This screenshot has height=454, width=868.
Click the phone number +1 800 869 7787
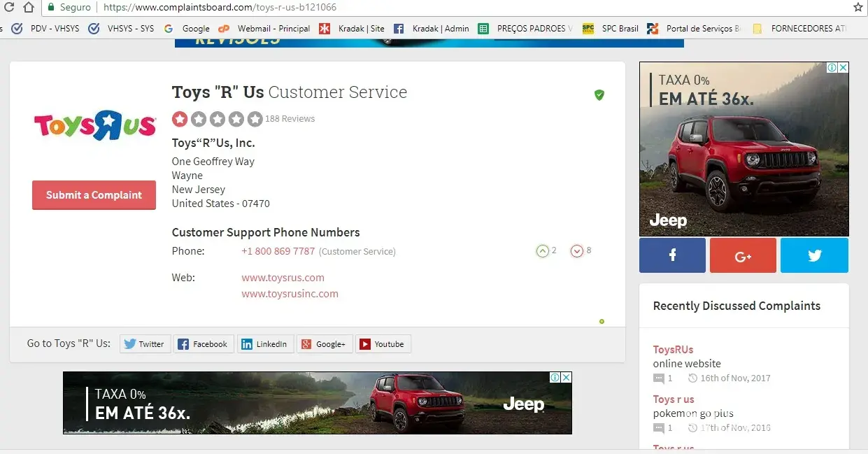click(x=278, y=251)
